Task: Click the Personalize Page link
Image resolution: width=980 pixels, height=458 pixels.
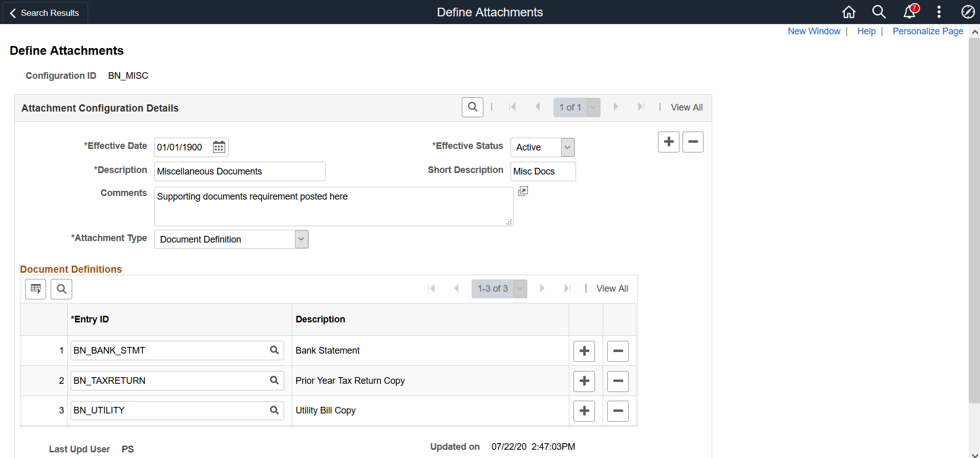Action: pos(928,31)
